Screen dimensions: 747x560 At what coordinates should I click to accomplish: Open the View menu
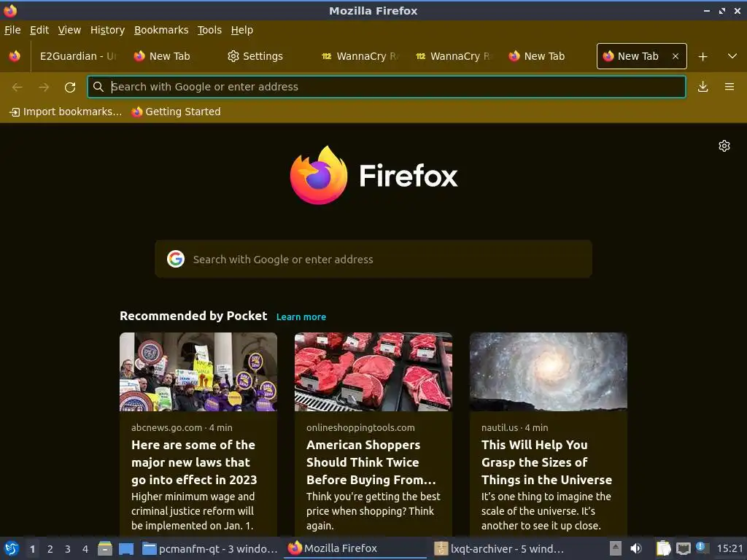tap(69, 30)
